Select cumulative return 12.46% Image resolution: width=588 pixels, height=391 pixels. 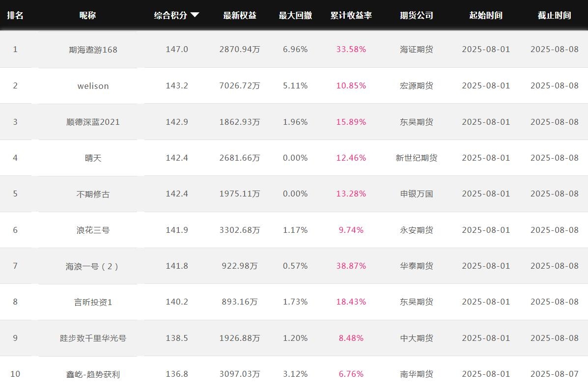pyautogui.click(x=351, y=158)
